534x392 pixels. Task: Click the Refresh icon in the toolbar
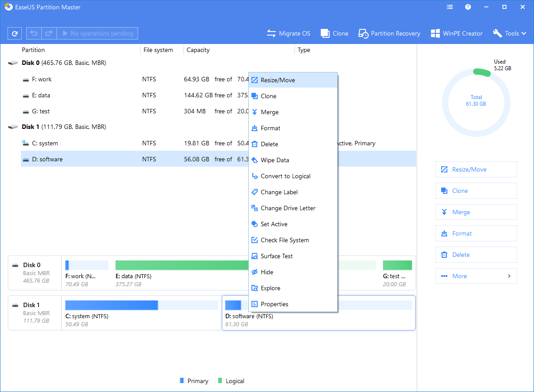tap(15, 33)
